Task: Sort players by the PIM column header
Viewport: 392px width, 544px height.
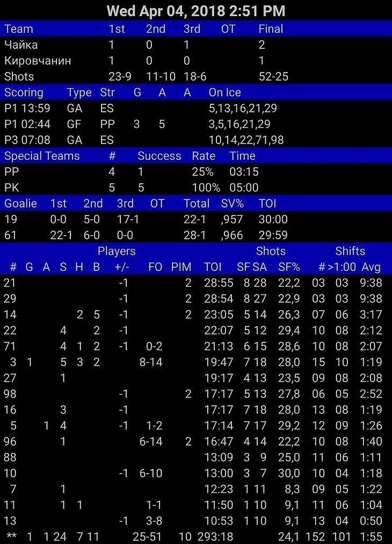Action: (182, 267)
